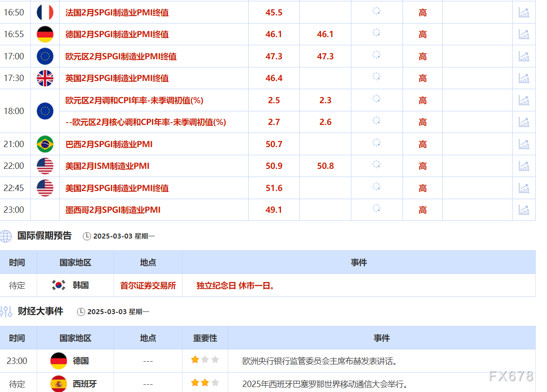Viewport: 547px width, 392px height.
Task: Select the 重要性 column header
Action: click(x=205, y=338)
